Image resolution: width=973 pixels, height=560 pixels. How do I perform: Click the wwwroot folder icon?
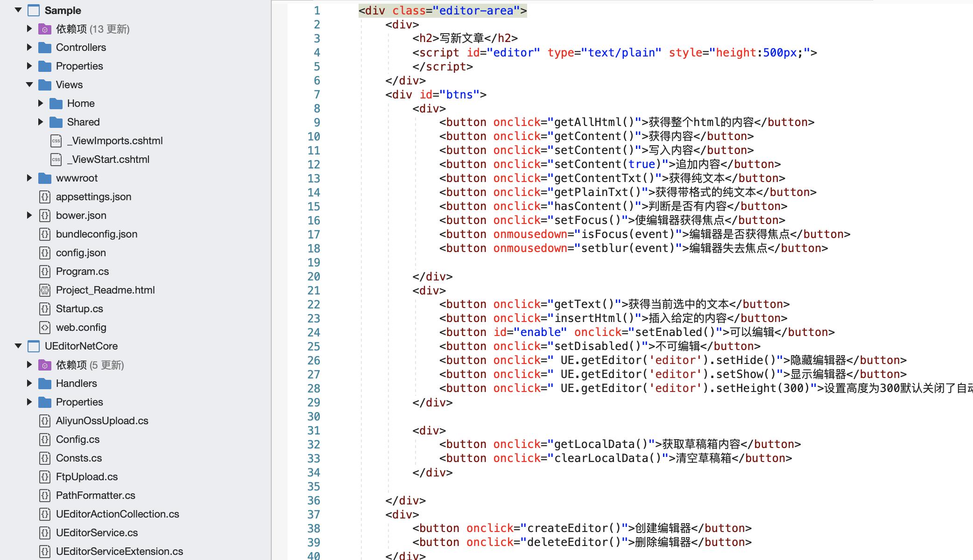(x=45, y=178)
